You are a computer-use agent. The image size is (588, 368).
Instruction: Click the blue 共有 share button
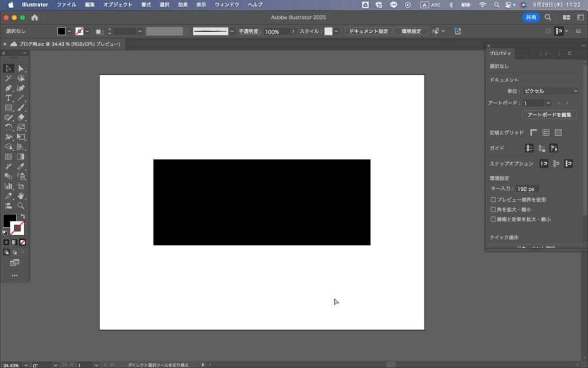tap(531, 17)
